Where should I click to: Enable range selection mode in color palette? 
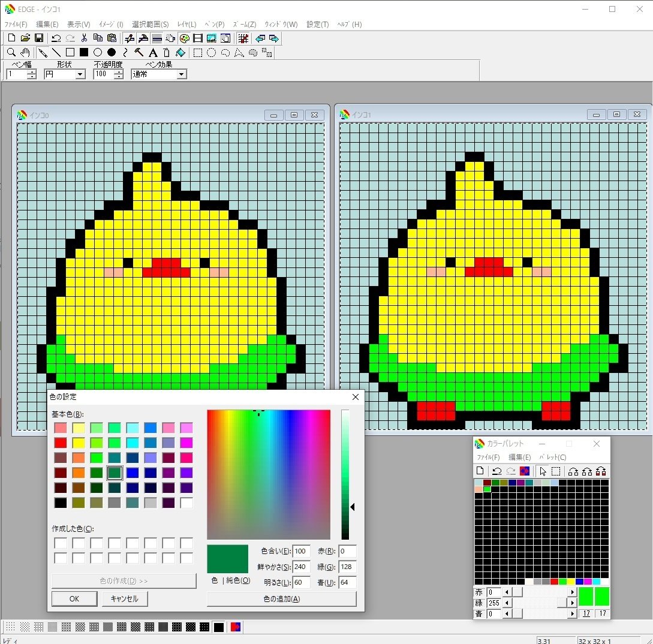click(x=556, y=471)
